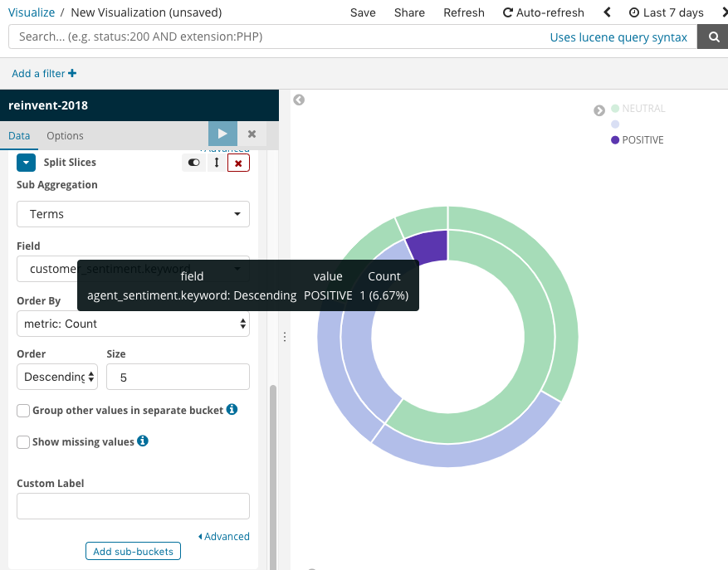Click the lavender inner ring slice
The image size is (728, 570).
pos(357,343)
